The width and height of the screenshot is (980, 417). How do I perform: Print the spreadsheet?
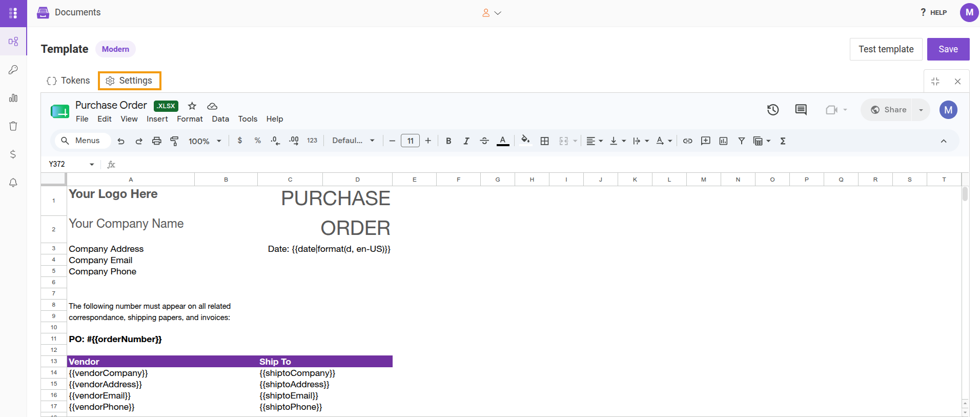point(157,141)
